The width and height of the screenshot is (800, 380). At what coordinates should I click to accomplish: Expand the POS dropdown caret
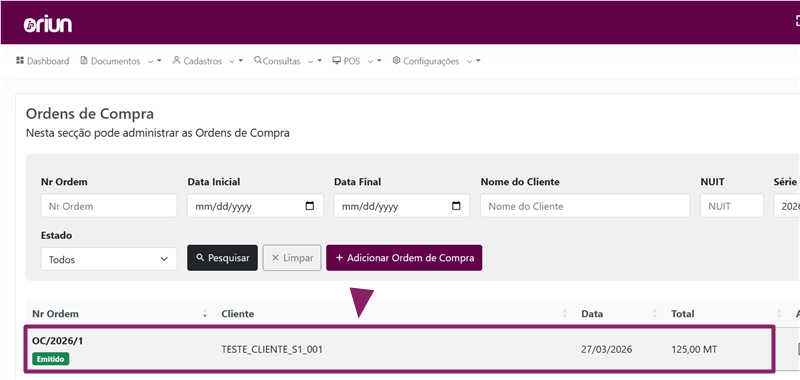(379, 61)
